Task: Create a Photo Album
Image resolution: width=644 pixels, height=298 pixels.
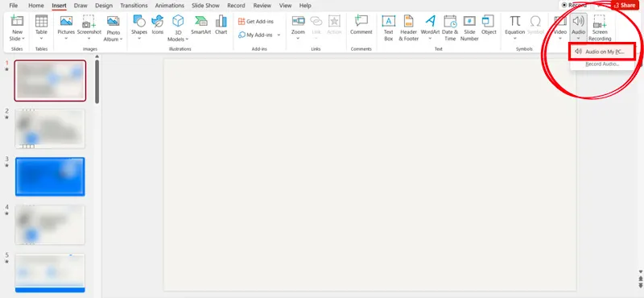Action: pos(113,28)
